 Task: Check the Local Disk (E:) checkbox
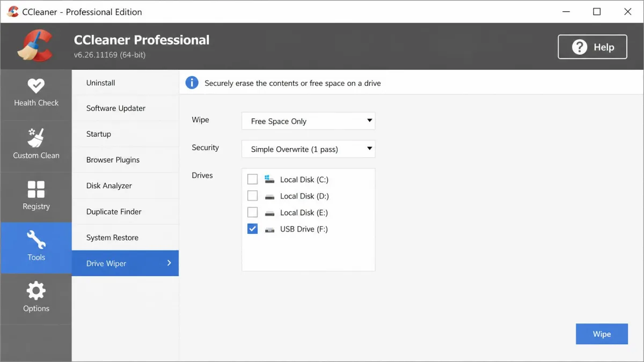pos(252,212)
